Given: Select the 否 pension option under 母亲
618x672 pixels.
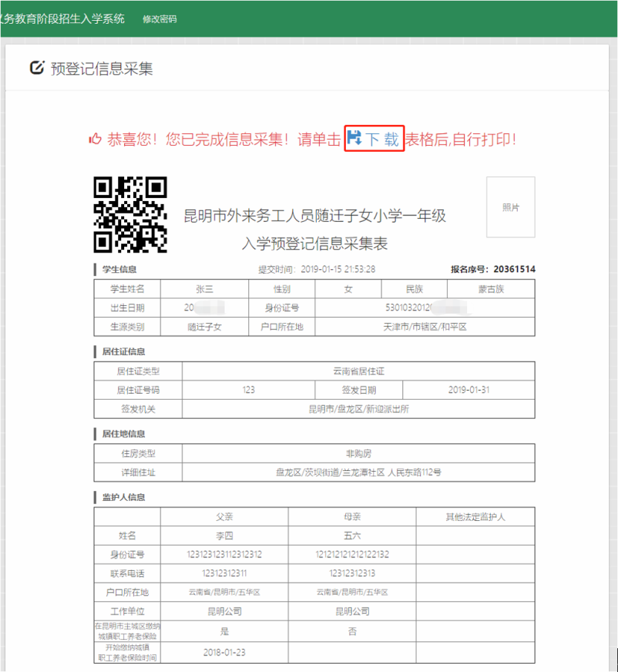Looking at the screenshot, I should pos(350,630).
